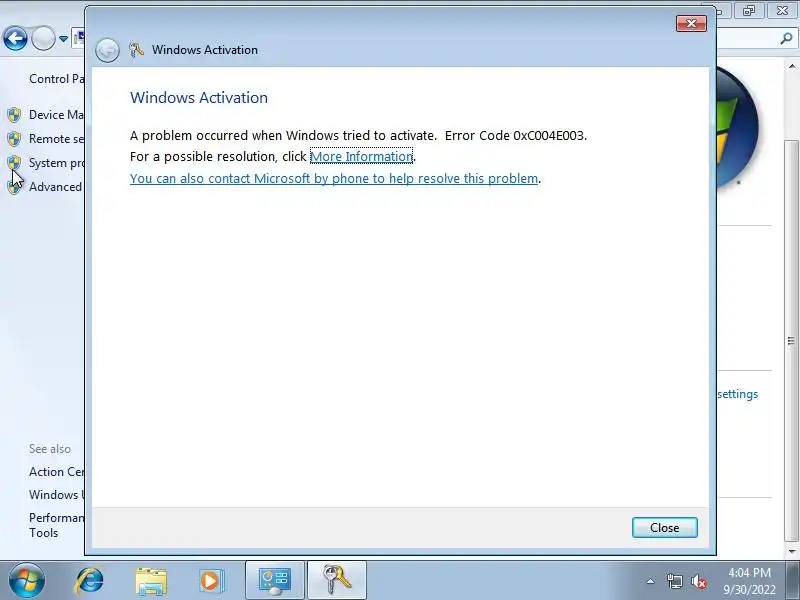Screen dimensions: 800x600
Task: Click the settings link in the System window
Action: [737, 394]
